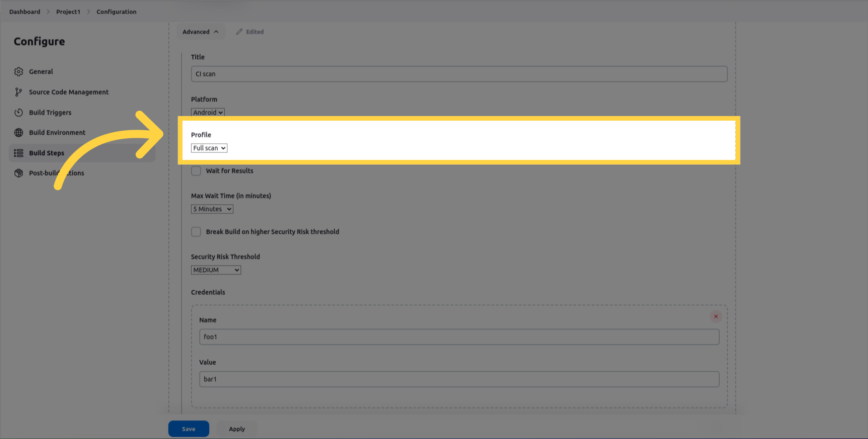Click the Edited pencil icon

click(239, 32)
